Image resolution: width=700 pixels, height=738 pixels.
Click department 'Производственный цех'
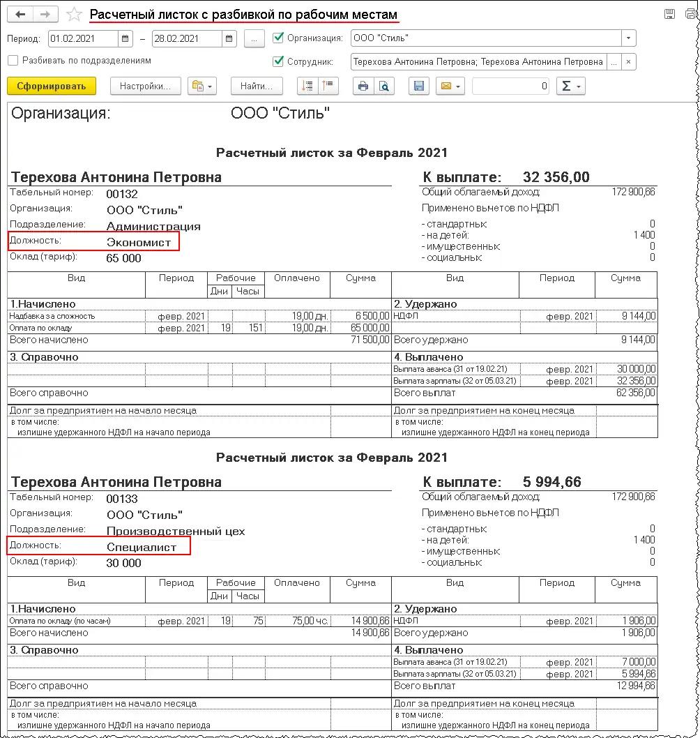176,532
